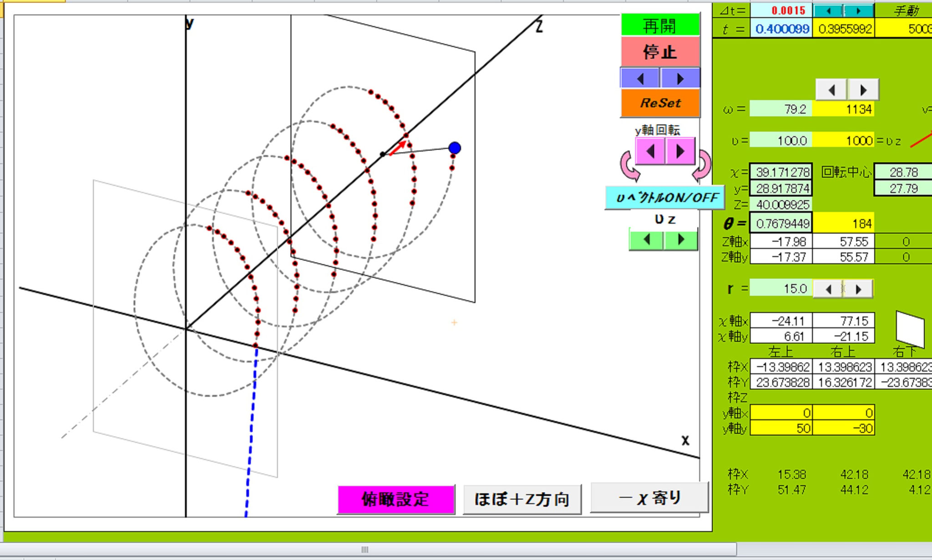
Task: Click the magenta 俯瞰設定 button
Action: pyautogui.click(x=396, y=499)
